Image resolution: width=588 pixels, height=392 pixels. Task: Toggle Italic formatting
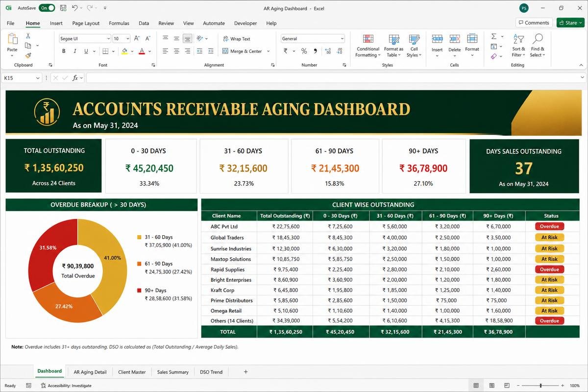(75, 51)
